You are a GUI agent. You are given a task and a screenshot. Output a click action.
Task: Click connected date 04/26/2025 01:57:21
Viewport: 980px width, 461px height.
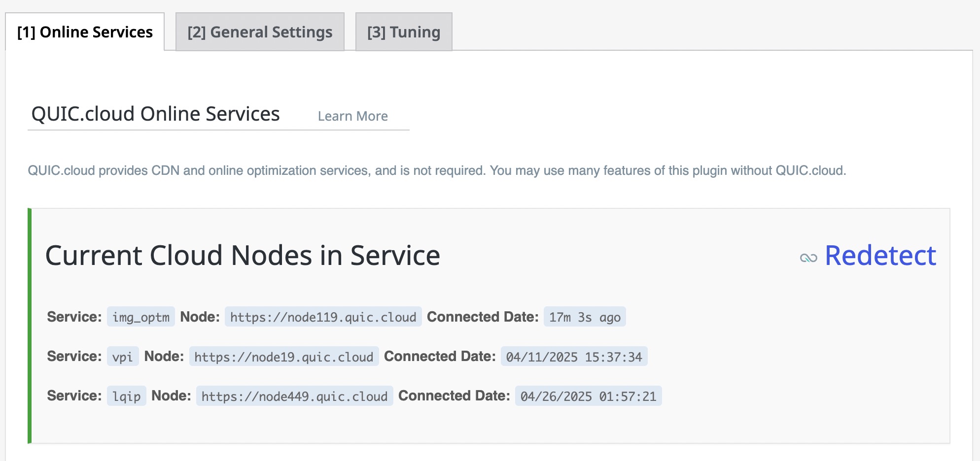(x=589, y=395)
